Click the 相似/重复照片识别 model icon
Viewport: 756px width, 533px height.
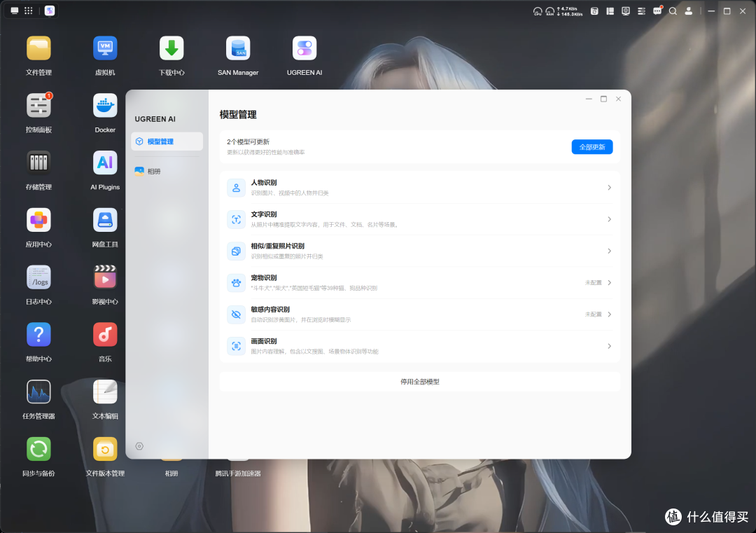pyautogui.click(x=237, y=251)
